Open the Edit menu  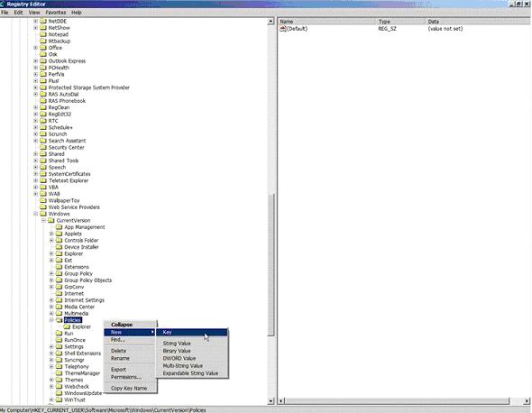[x=18, y=13]
